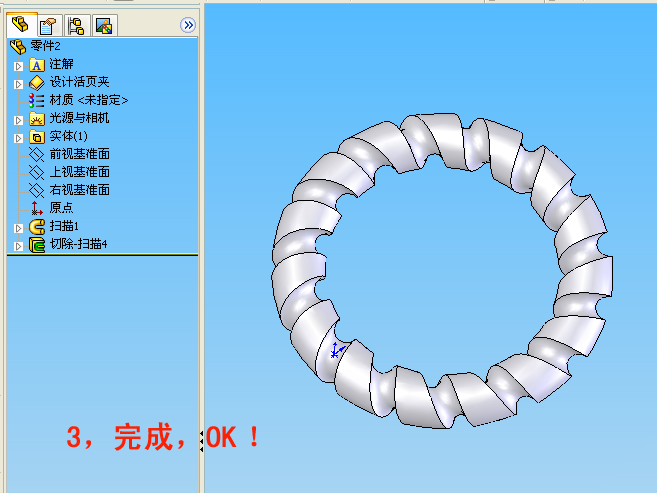The width and height of the screenshot is (657, 493).
Task: Click the 注解 annotations folder icon
Action: click(37, 65)
